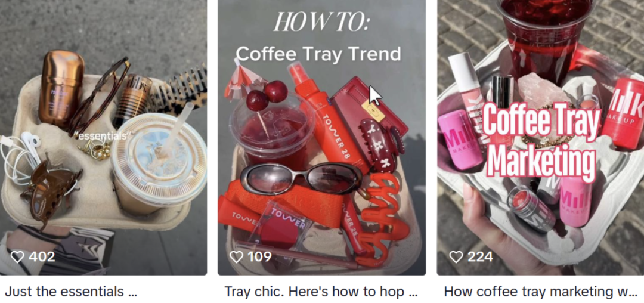Open the iced coffee essentials tray video
The image size is (644, 303).
[104, 138]
